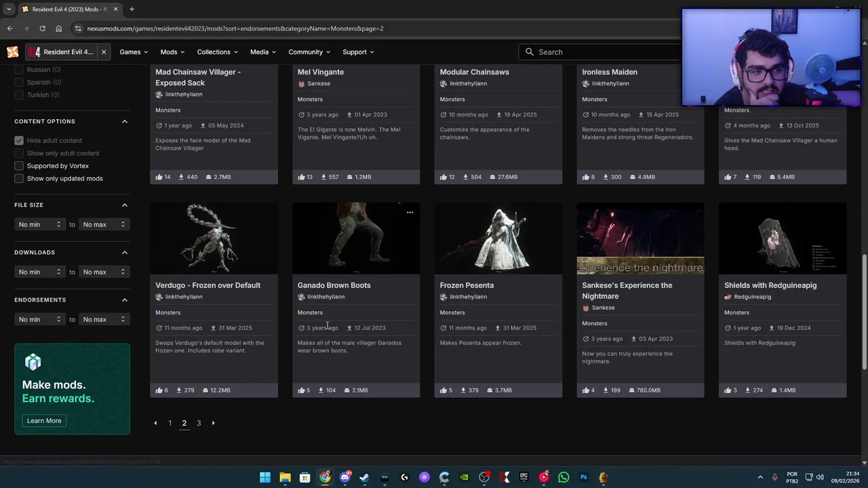Click Redguineapig author avatar icon
The width and height of the screenshot is (868, 488).
[728, 297]
